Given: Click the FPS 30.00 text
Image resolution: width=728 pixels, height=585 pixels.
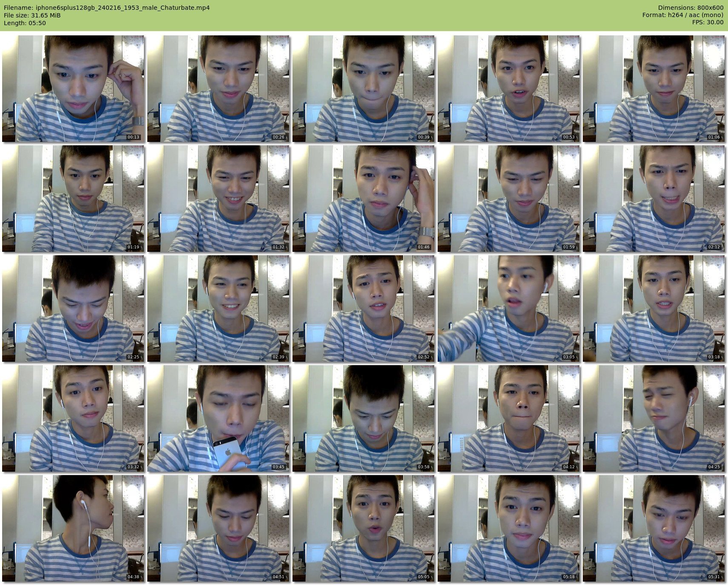Looking at the screenshot, I should [x=708, y=23].
